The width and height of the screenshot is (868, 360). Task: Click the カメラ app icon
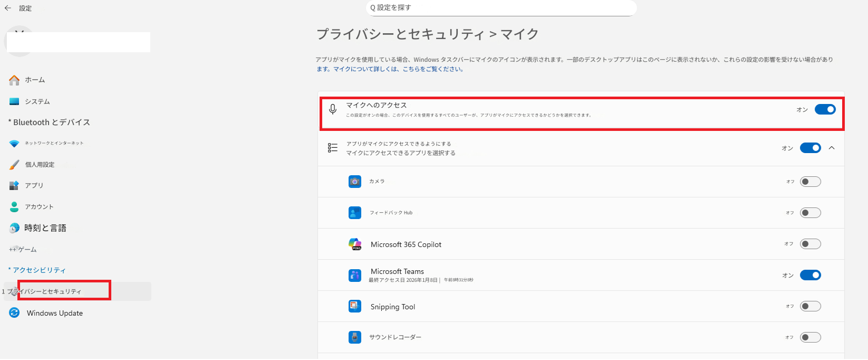[355, 182]
